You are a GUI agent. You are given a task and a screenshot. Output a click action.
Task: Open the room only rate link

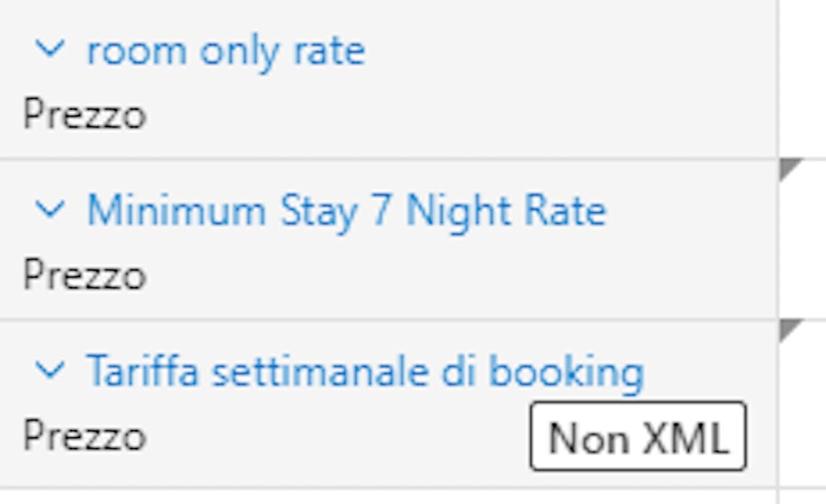tap(226, 51)
